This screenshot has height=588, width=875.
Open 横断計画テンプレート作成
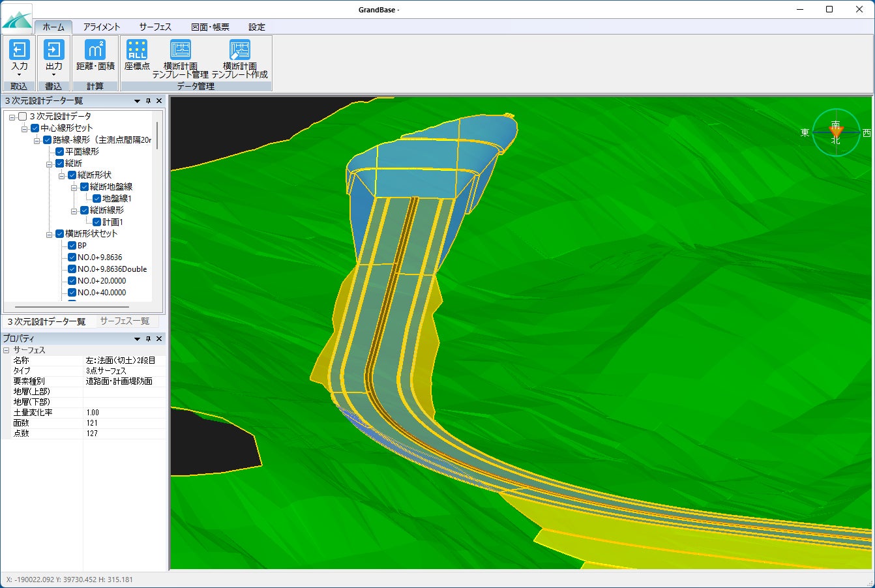pos(239,50)
